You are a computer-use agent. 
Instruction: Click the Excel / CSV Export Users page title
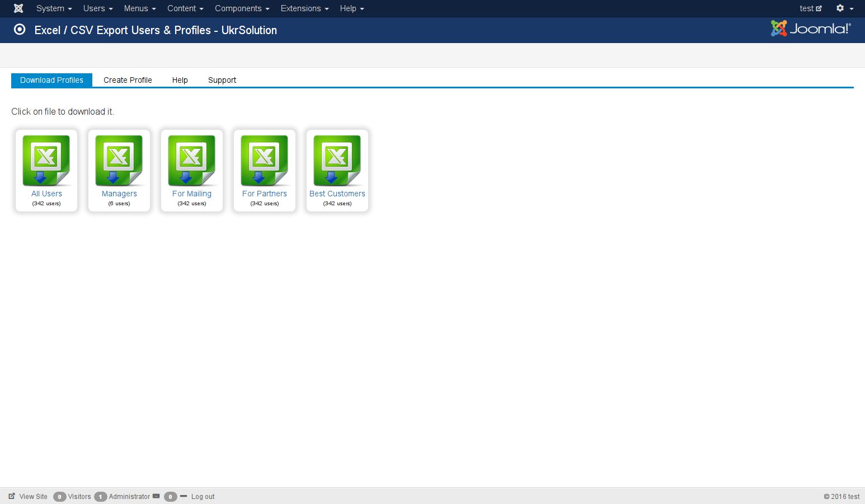click(x=156, y=30)
